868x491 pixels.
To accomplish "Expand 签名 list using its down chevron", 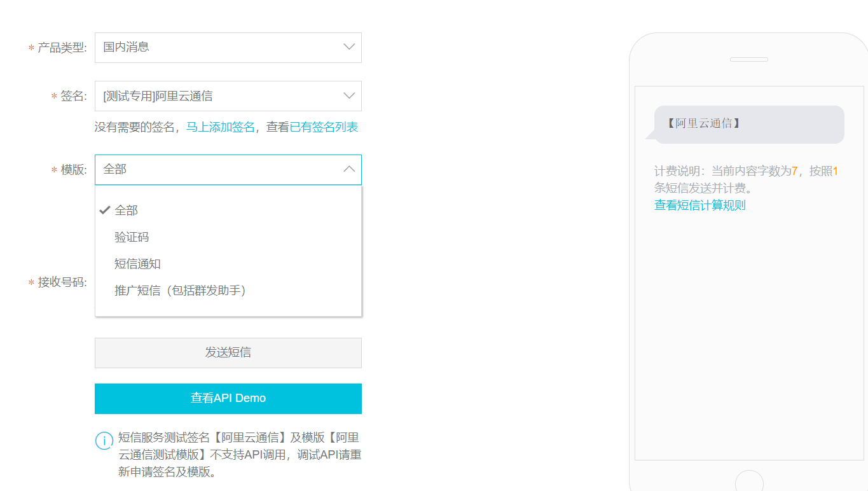I will point(348,96).
